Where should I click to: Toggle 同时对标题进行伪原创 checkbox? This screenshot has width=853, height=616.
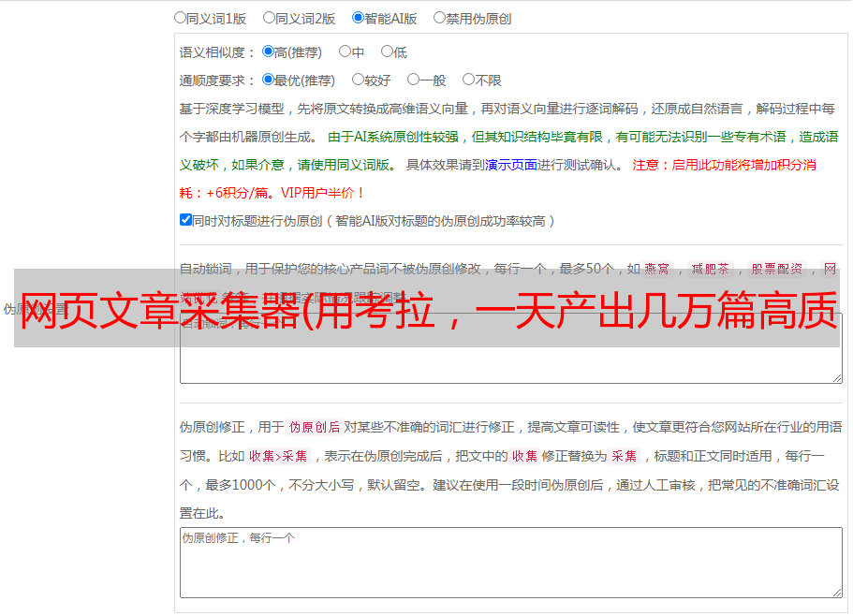pos(185,220)
